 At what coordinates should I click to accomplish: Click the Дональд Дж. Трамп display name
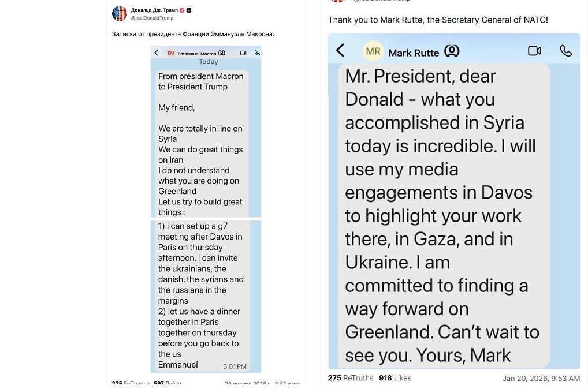pos(154,10)
